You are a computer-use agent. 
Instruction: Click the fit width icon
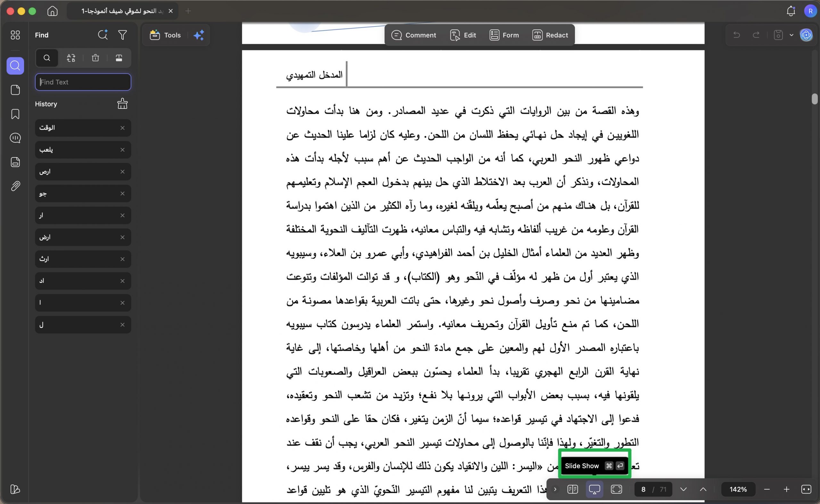tap(806, 489)
